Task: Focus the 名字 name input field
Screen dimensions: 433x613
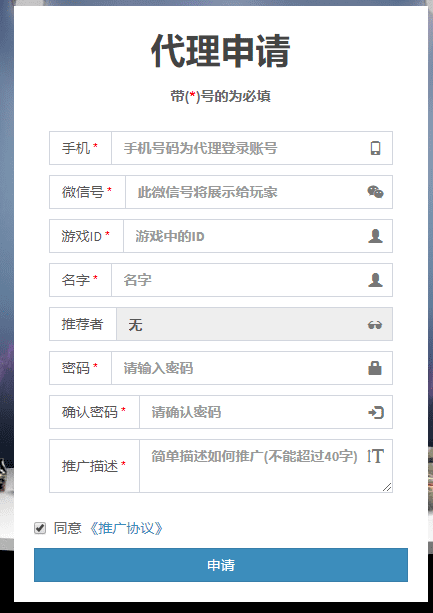Action: point(252,280)
